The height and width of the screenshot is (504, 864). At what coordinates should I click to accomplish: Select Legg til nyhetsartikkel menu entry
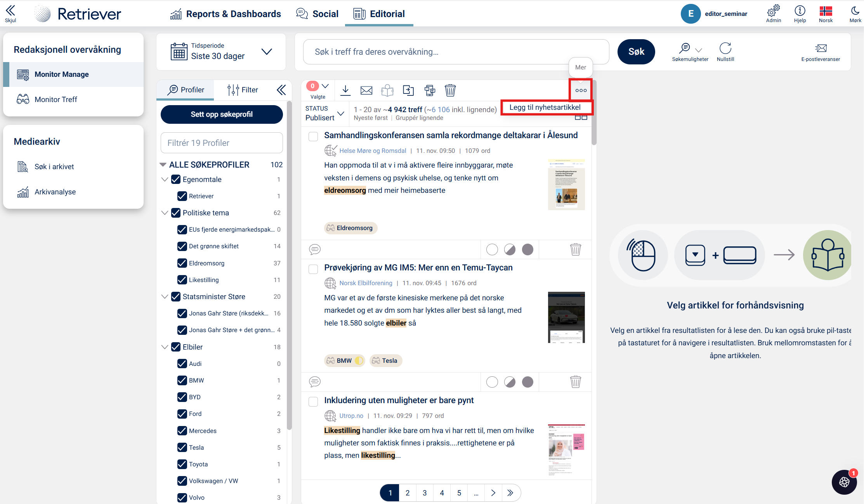coord(545,107)
